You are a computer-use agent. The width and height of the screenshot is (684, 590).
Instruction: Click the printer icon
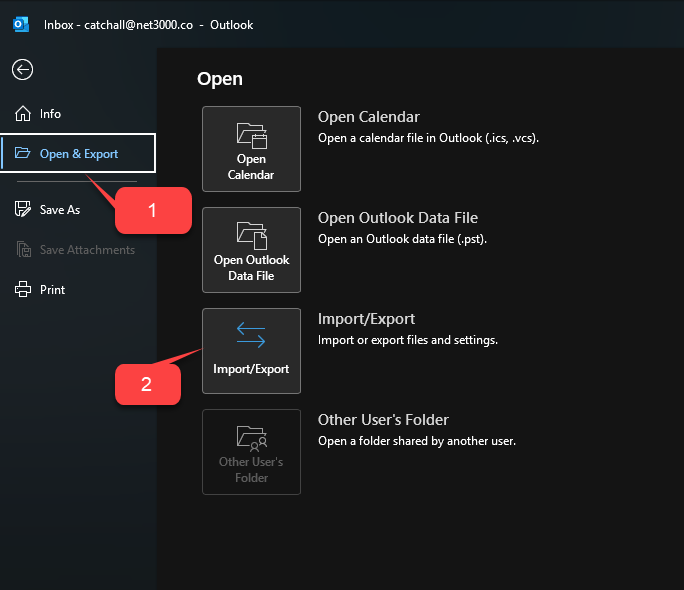coord(23,289)
